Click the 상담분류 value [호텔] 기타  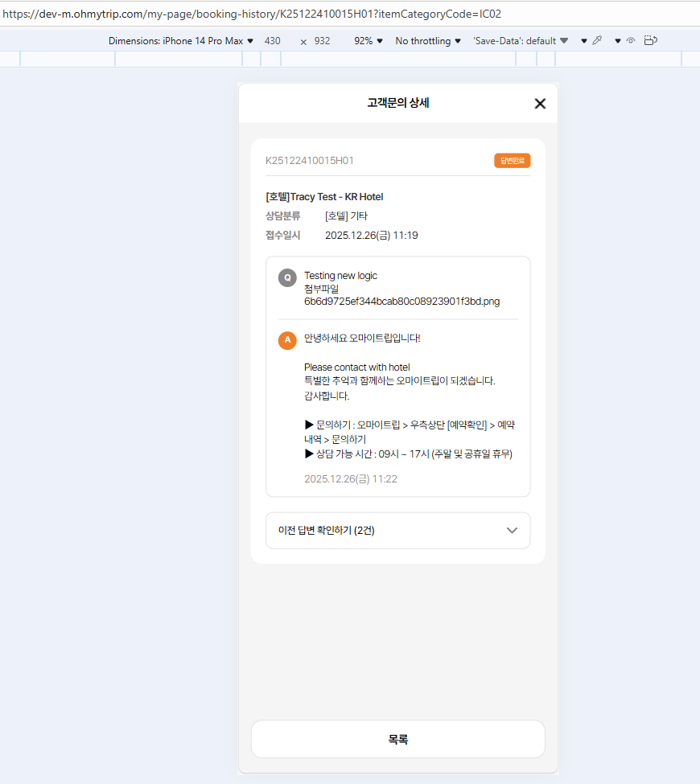(346, 216)
